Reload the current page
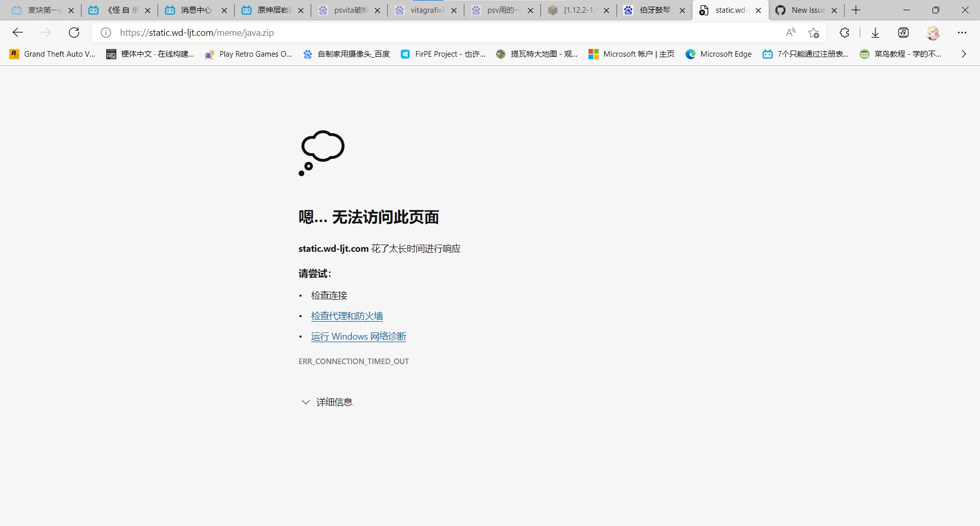980x526 pixels. [74, 32]
